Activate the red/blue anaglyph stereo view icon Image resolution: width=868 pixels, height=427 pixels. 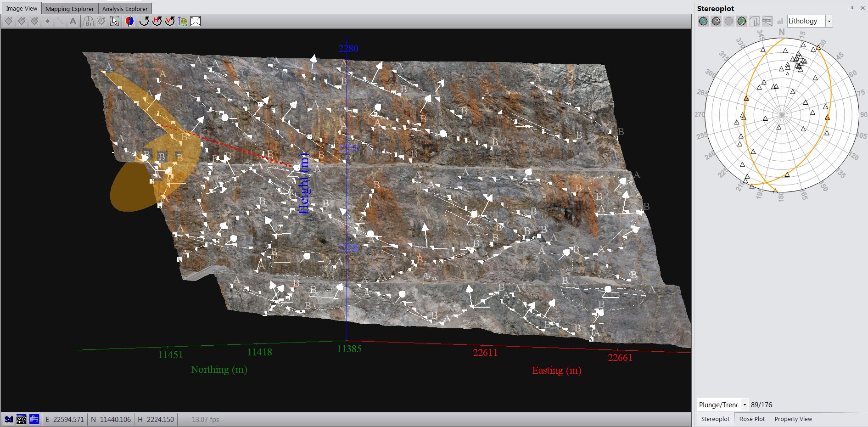coord(130,21)
